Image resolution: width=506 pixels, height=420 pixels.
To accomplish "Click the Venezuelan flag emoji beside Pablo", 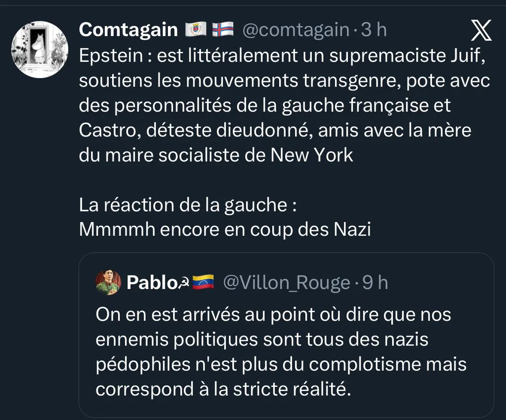I will [203, 282].
